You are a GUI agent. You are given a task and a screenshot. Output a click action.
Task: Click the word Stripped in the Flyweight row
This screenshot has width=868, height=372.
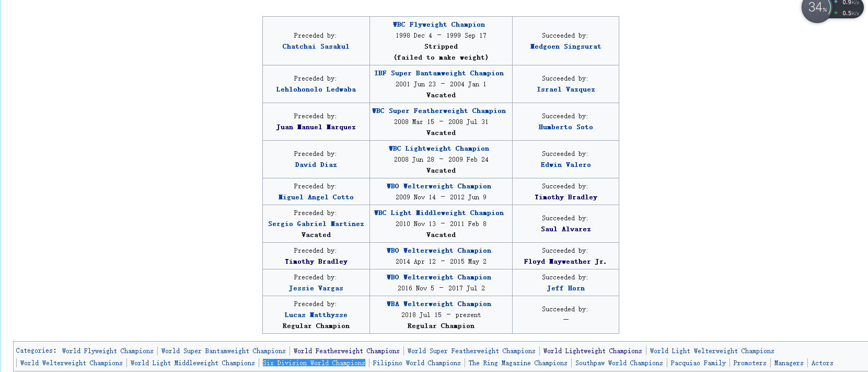pos(441,47)
